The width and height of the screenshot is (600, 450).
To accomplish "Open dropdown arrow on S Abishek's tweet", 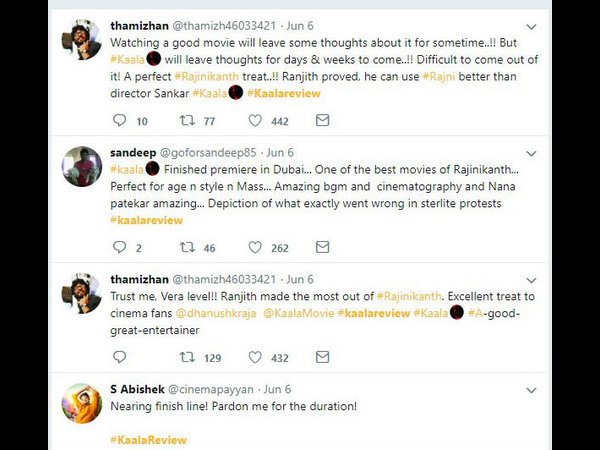I will tap(531, 388).
